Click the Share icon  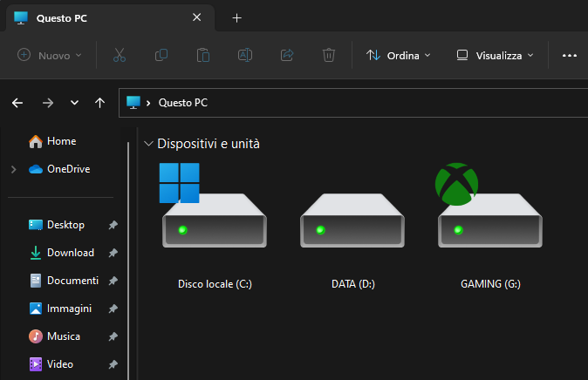click(287, 55)
